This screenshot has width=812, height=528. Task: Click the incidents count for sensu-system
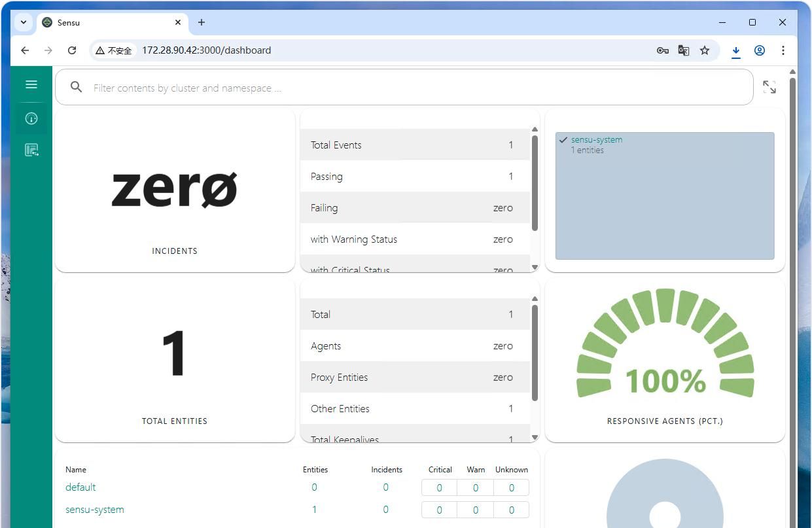point(385,509)
